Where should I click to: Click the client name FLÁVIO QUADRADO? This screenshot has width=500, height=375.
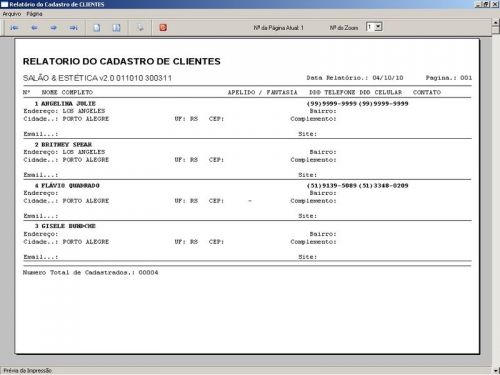[x=70, y=186]
